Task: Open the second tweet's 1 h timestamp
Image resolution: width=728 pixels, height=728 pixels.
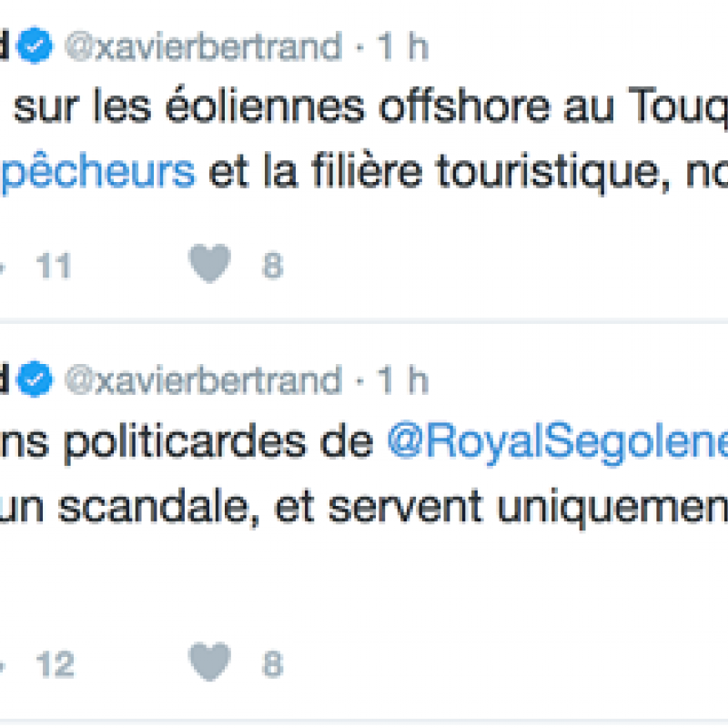Action: (x=402, y=379)
